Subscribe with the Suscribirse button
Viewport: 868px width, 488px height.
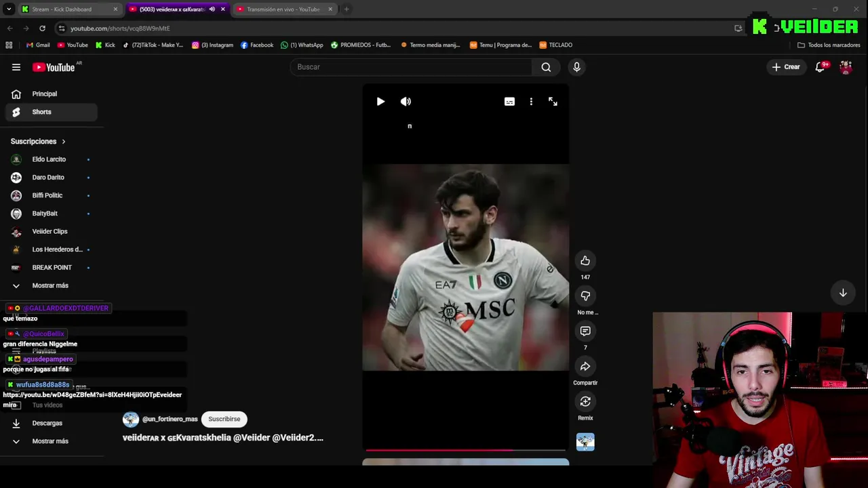pos(224,419)
